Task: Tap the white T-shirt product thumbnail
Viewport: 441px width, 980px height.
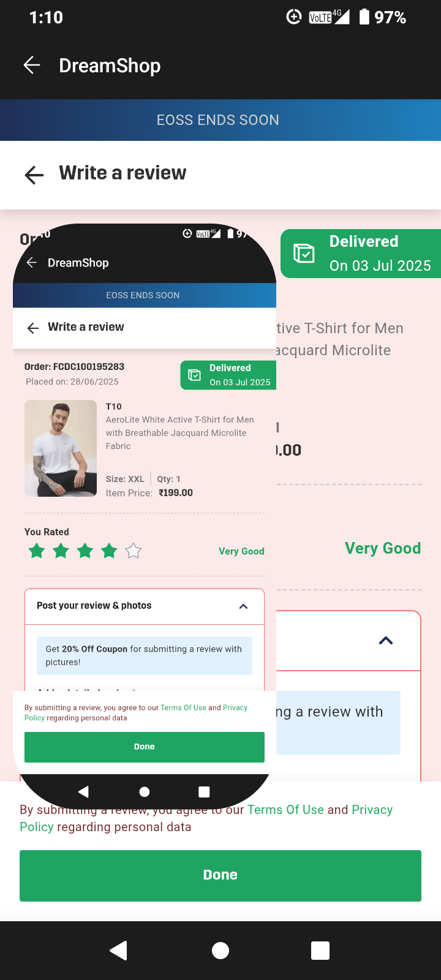Action: (61, 448)
